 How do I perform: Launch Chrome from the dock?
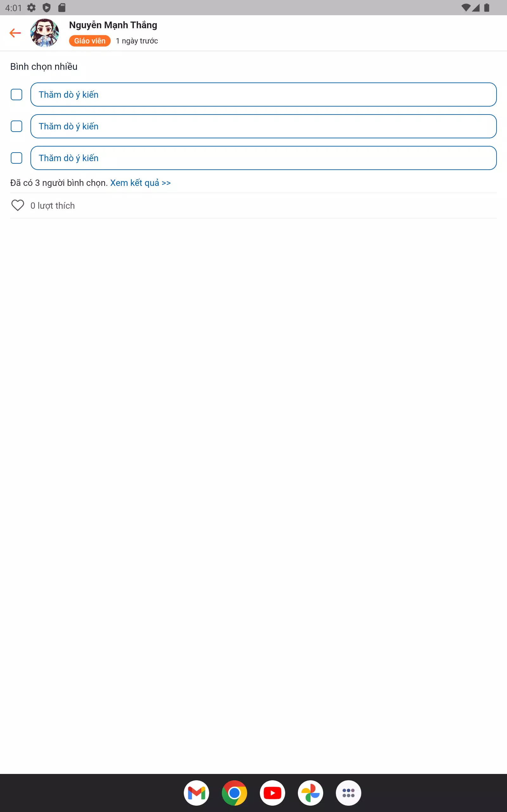234,793
